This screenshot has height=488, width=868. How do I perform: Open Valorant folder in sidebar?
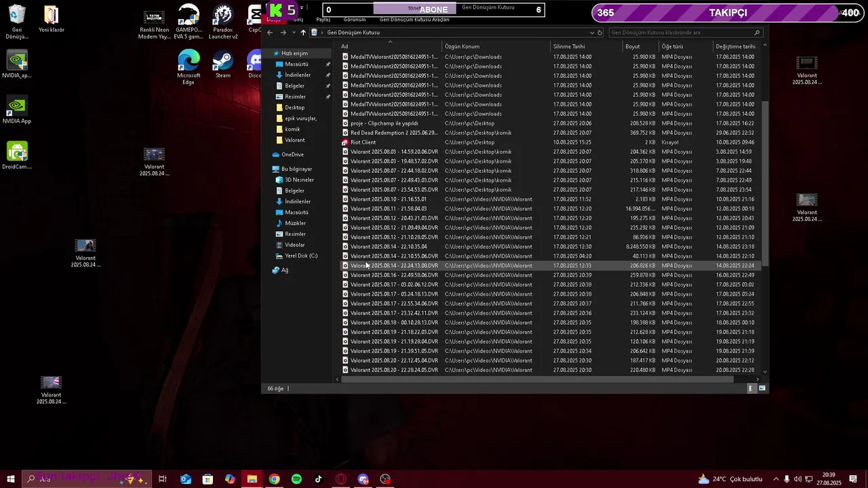[294, 140]
